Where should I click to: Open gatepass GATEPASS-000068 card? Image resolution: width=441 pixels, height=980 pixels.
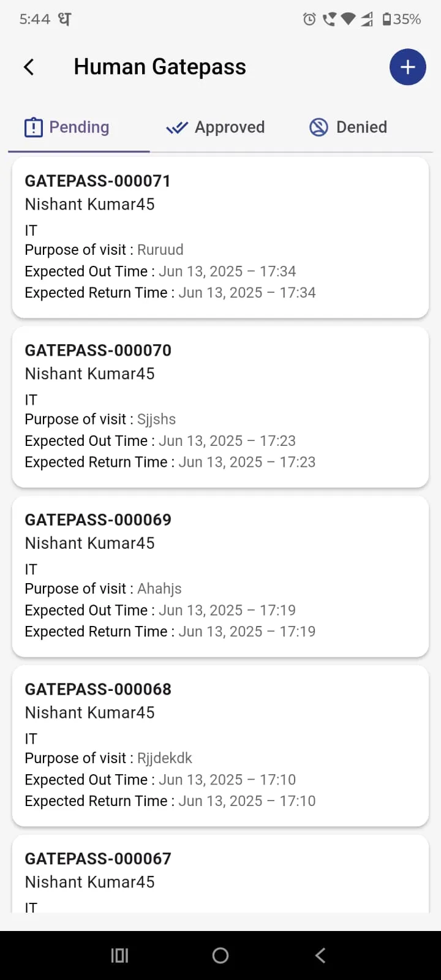(x=221, y=746)
